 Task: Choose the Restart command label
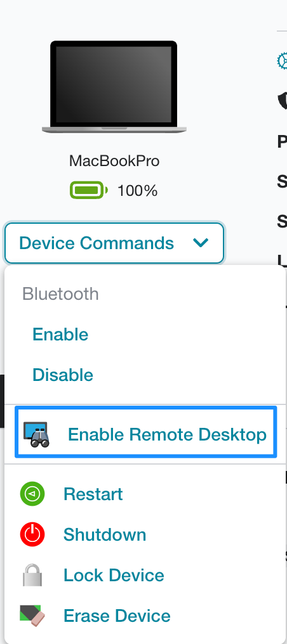(93, 494)
